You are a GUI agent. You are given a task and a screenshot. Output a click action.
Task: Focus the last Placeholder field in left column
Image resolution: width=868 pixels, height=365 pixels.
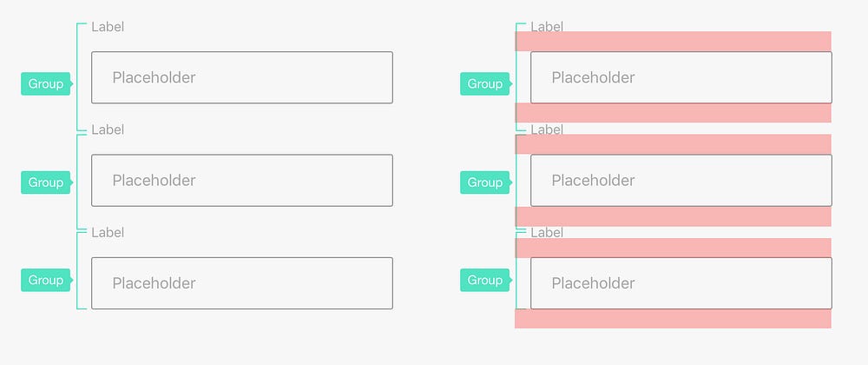pos(241,283)
